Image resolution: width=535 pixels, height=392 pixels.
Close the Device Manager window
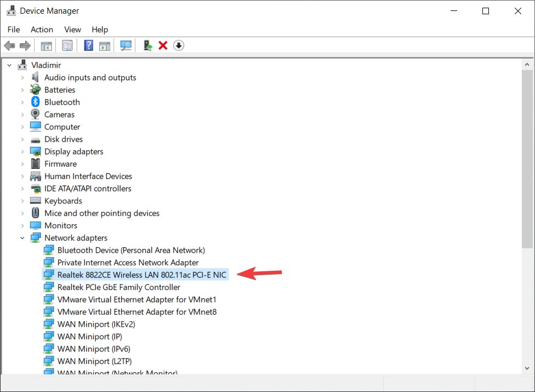tap(517, 11)
